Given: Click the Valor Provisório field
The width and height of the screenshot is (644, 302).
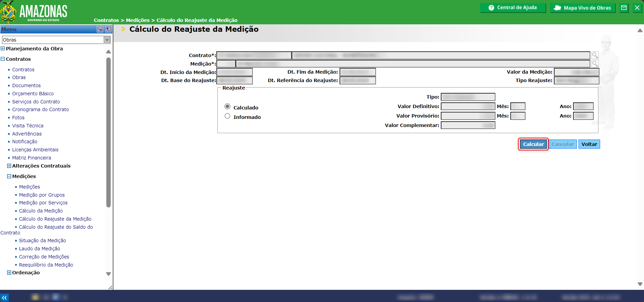Looking at the screenshot, I should 468,116.
